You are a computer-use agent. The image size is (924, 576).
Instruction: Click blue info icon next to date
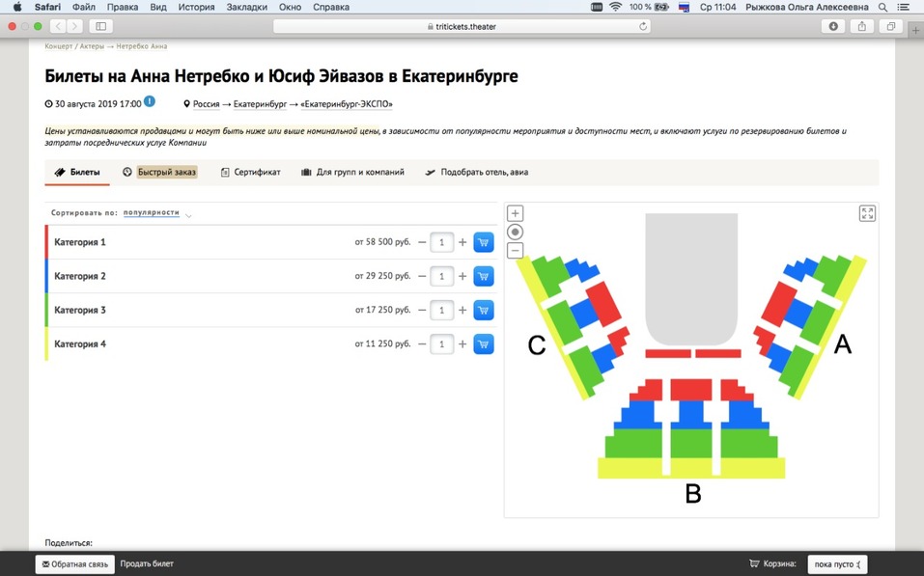click(150, 101)
